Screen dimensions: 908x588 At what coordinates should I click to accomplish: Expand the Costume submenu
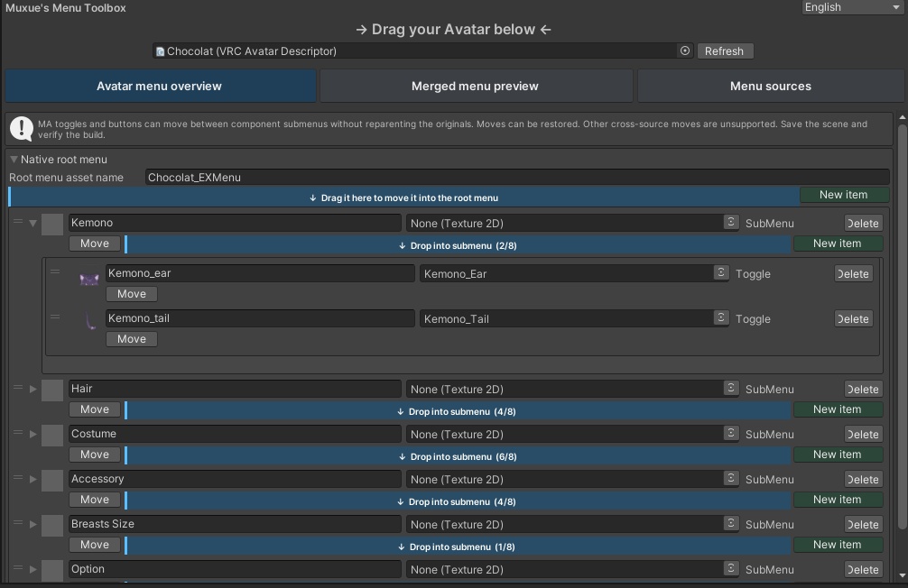point(33,434)
